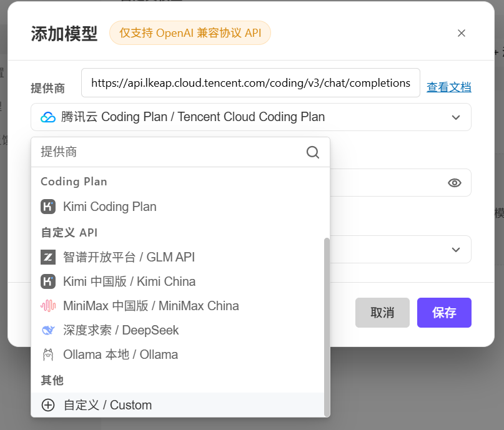Click the GLM Z logo icon
Viewport: 504px width, 430px height.
coord(48,257)
